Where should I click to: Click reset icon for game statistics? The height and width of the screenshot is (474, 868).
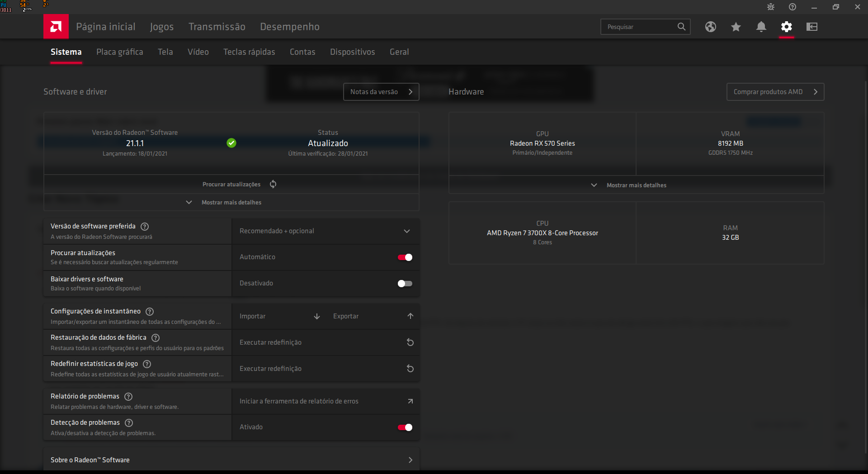coord(410,369)
